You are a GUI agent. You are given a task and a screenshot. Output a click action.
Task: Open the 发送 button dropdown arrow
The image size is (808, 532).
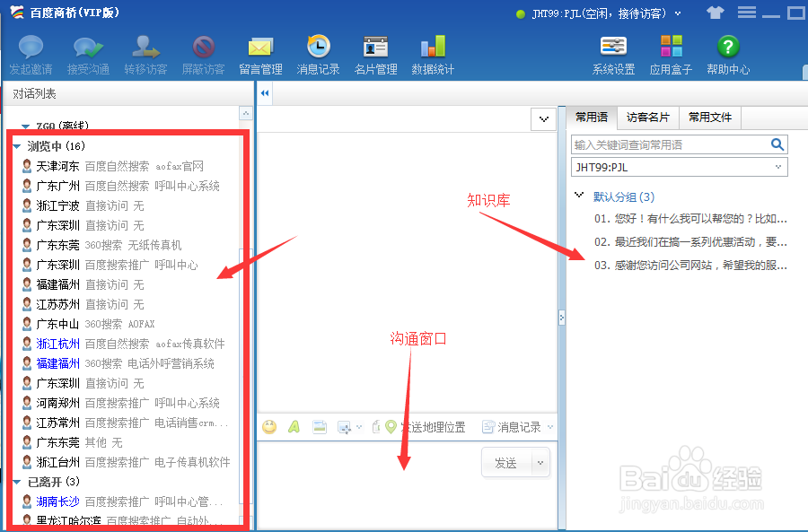540,463
